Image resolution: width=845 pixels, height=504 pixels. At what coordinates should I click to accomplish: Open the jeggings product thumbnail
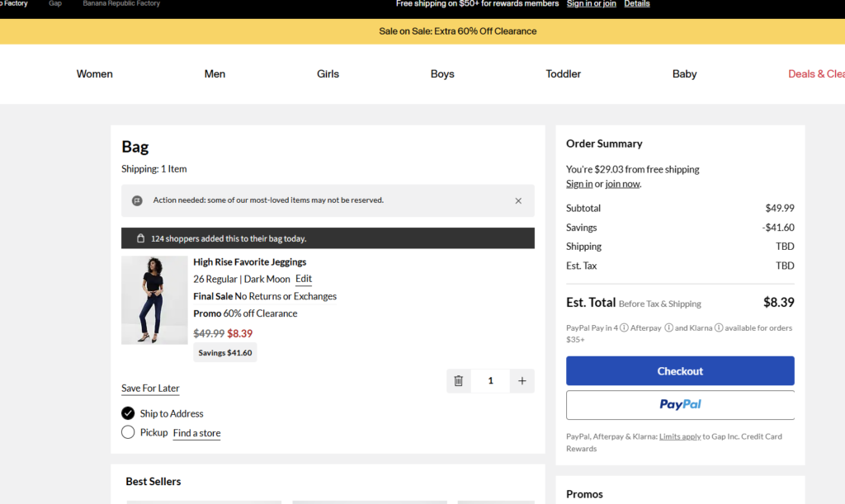pos(154,299)
